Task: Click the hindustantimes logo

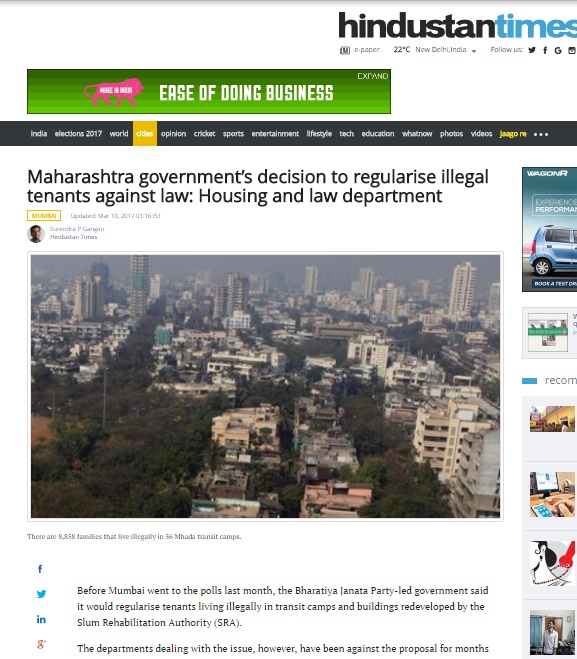Action: (458, 26)
